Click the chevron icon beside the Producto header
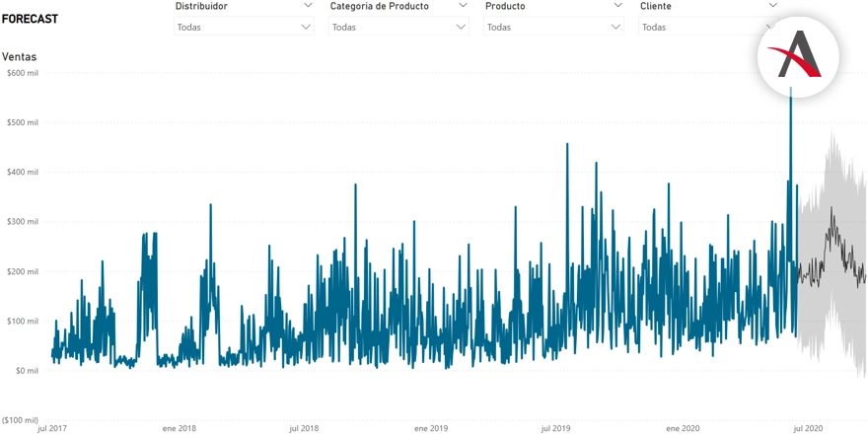 pyautogui.click(x=617, y=6)
